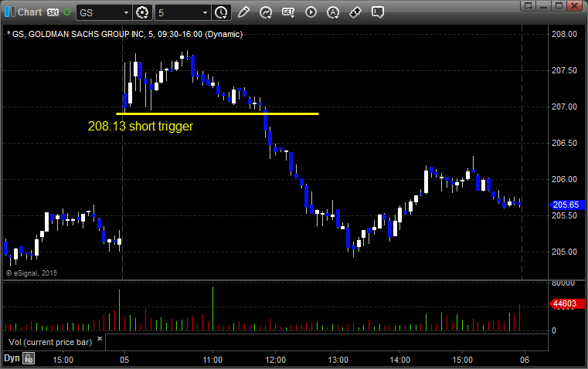The width and height of the screenshot is (588, 369).
Task: Open the GET tools menu
Action: pyautogui.click(x=288, y=12)
